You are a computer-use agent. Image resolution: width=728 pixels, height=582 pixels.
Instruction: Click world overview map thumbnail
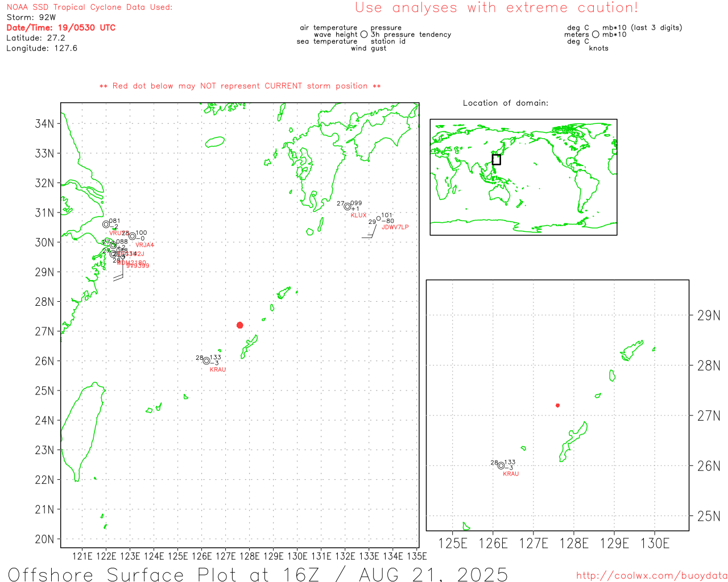(x=523, y=177)
